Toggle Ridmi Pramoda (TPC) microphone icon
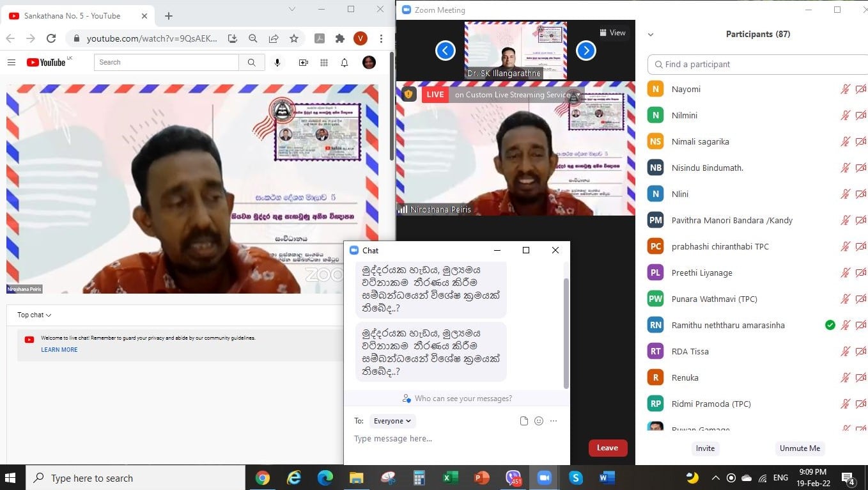This screenshot has height=490, width=868. (845, 404)
